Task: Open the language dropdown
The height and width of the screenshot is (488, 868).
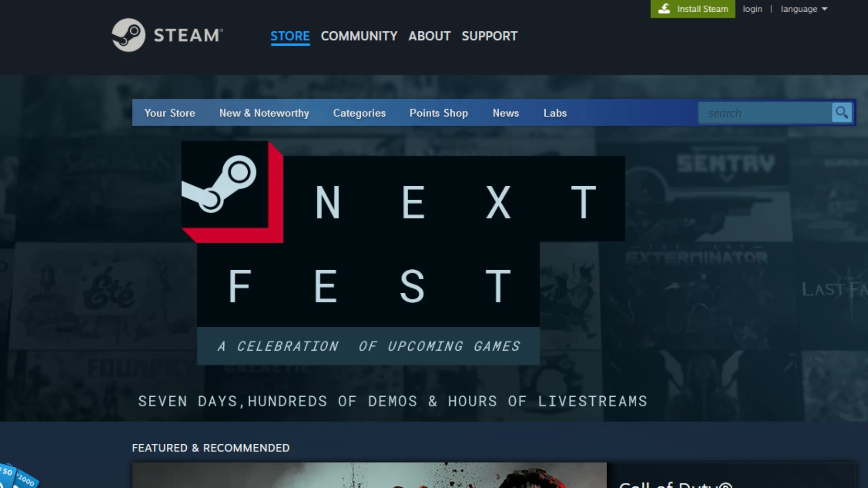Action: pos(804,9)
